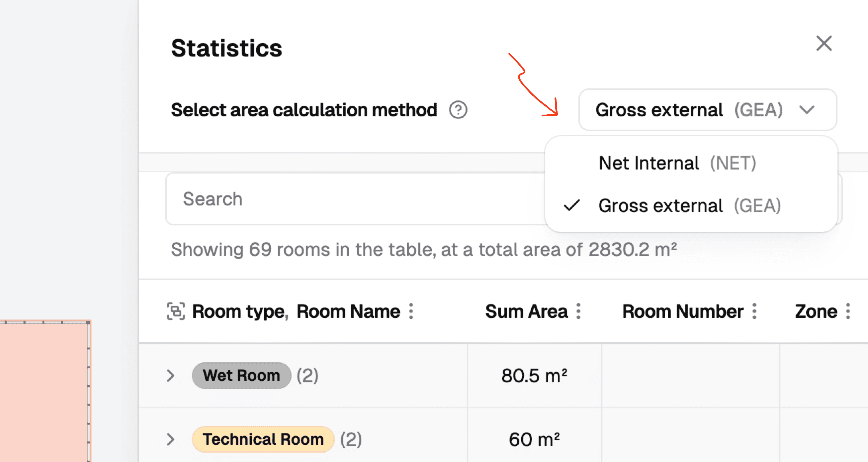Click the Sum Area column header

pyautogui.click(x=526, y=311)
